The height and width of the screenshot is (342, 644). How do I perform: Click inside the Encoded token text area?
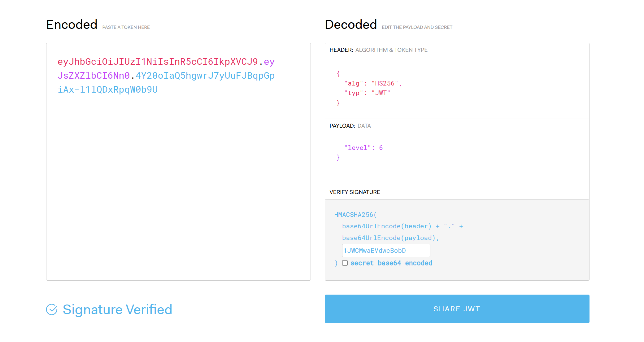point(178,162)
